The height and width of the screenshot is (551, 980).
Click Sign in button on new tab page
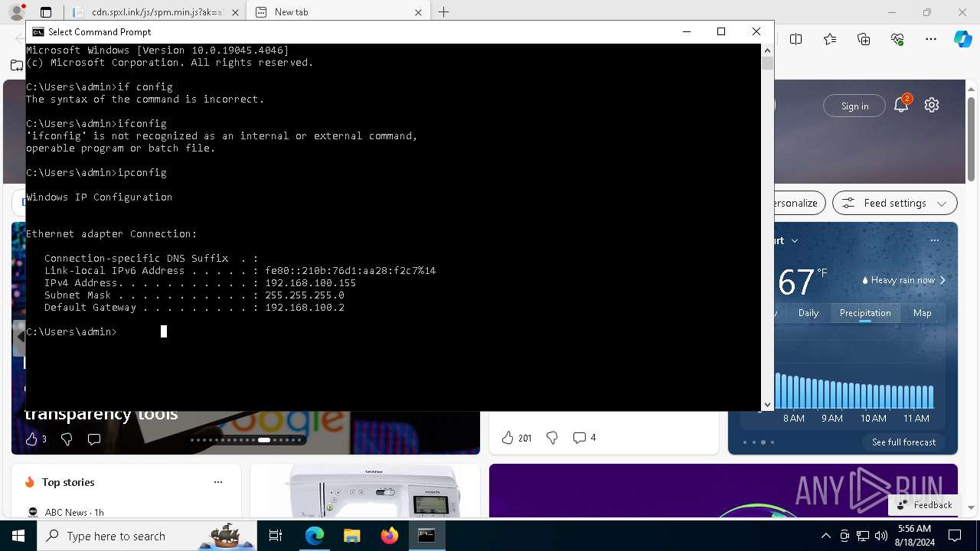coord(854,106)
